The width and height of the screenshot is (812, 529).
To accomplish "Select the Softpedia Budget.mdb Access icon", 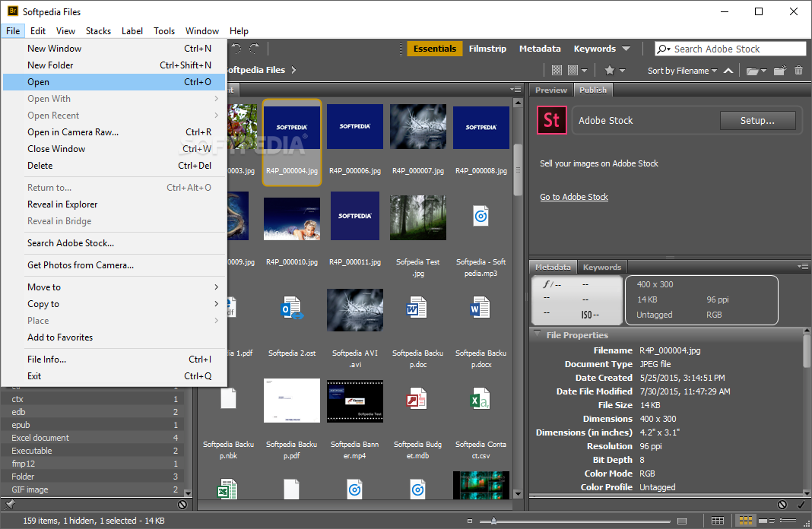I will [417, 398].
